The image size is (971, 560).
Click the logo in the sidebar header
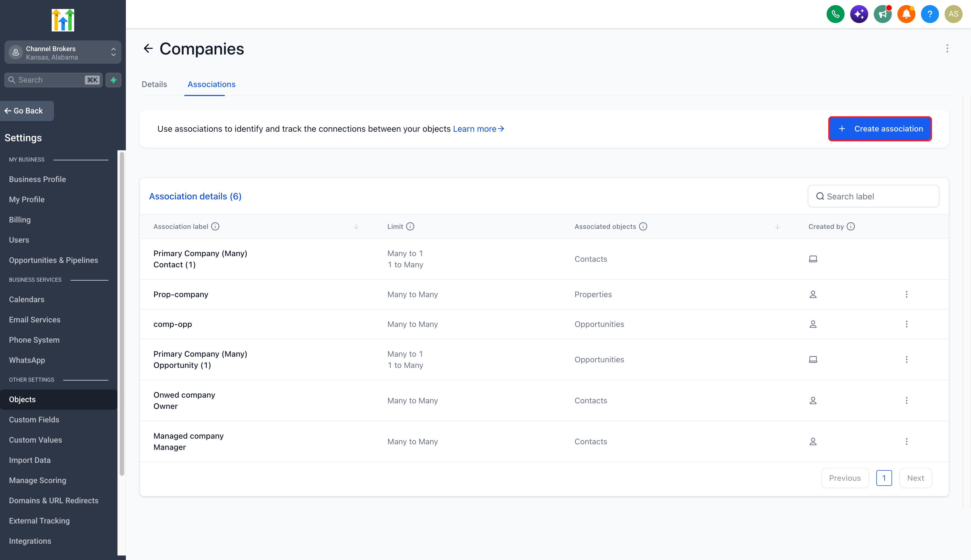(x=63, y=20)
